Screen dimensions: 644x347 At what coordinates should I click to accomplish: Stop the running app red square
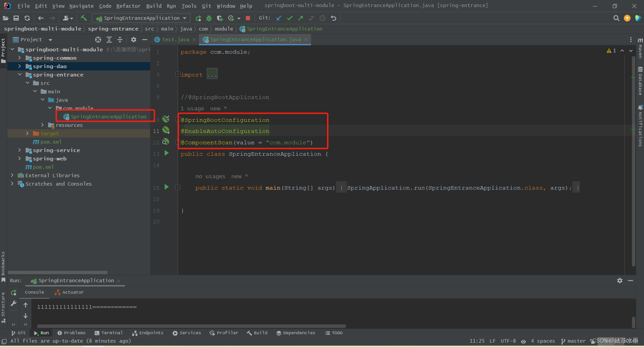(x=248, y=18)
